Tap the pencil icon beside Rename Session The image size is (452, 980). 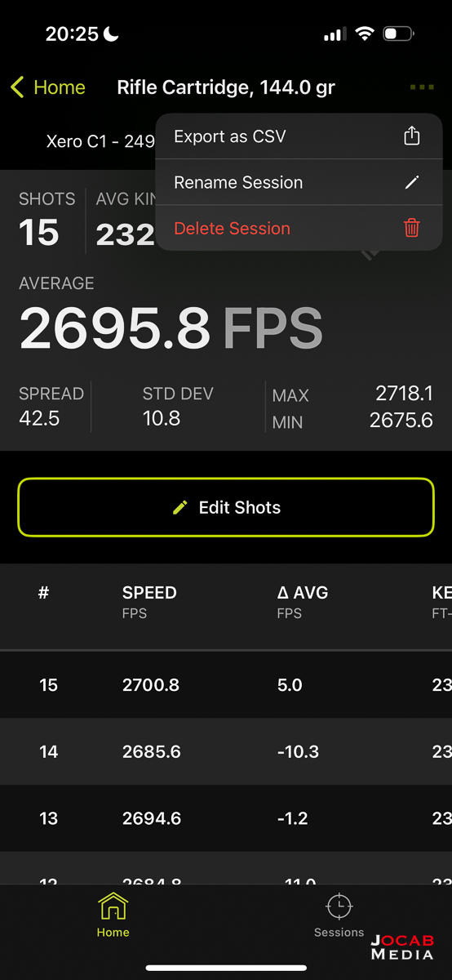point(412,182)
